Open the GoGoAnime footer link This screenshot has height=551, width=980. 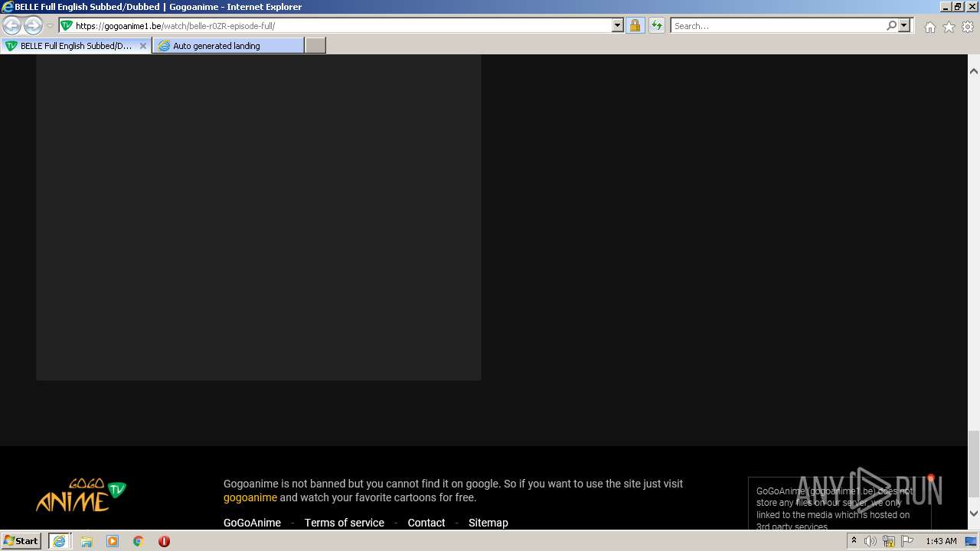click(252, 523)
